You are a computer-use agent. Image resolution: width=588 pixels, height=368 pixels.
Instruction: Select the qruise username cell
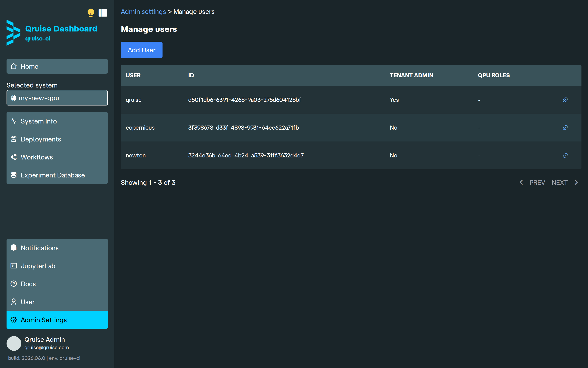pyautogui.click(x=134, y=100)
